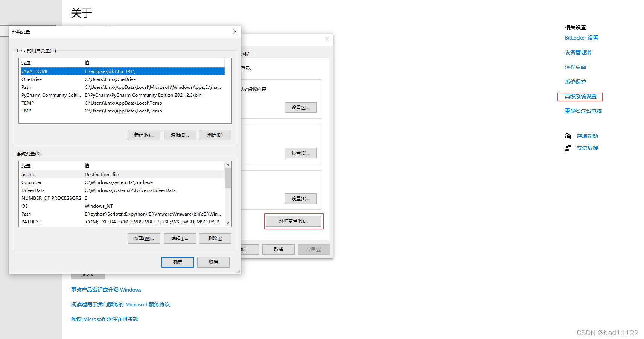Cancel the 环境变量 dialog with 取消
This screenshot has height=339, width=644.
click(213, 262)
